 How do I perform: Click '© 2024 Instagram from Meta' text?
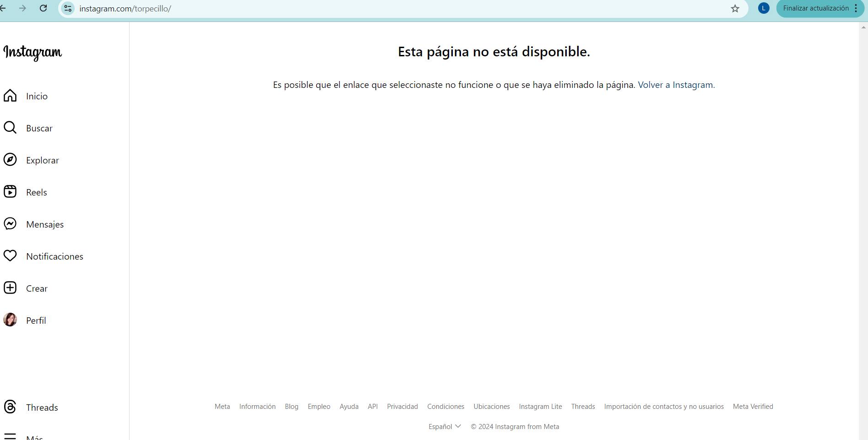click(515, 426)
